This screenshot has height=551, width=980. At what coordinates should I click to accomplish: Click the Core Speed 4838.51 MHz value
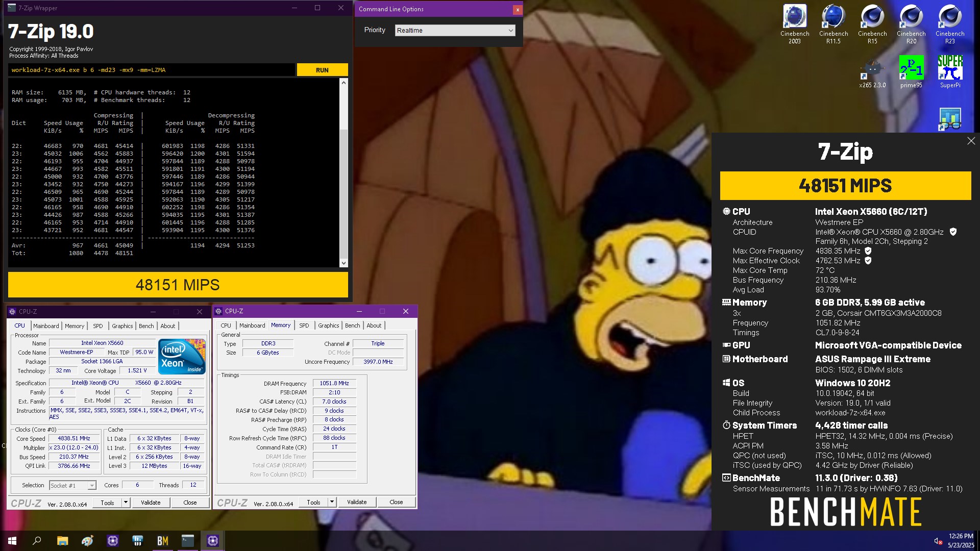pyautogui.click(x=74, y=438)
